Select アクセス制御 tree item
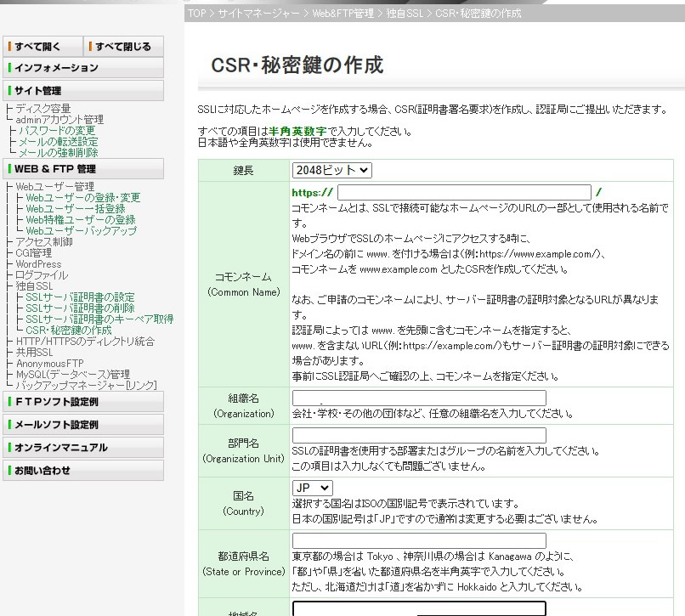This screenshot has height=616, width=685. (x=44, y=241)
